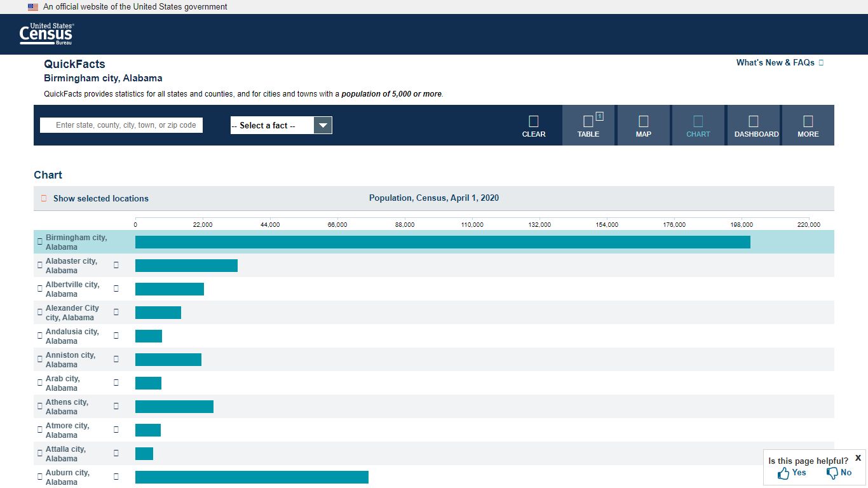Screen dimensions: 868x488
Task: Click the icon left of Alexander City label
Action: pyautogui.click(x=40, y=312)
